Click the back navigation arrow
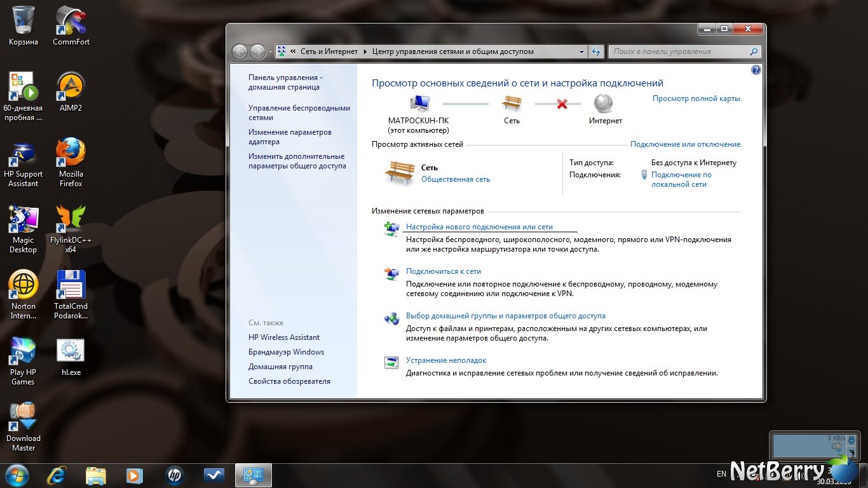The width and height of the screenshot is (868, 488). click(240, 51)
